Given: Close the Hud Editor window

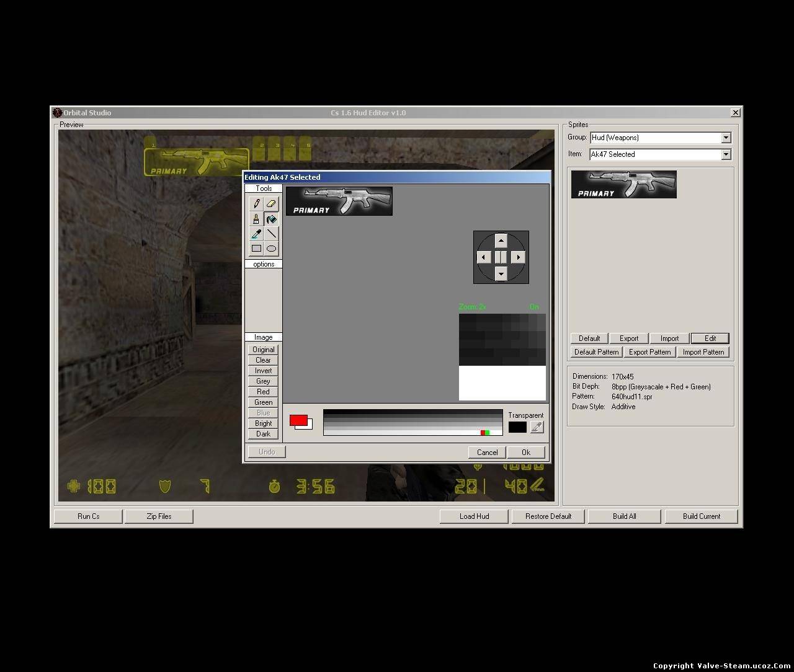Looking at the screenshot, I should coord(735,112).
